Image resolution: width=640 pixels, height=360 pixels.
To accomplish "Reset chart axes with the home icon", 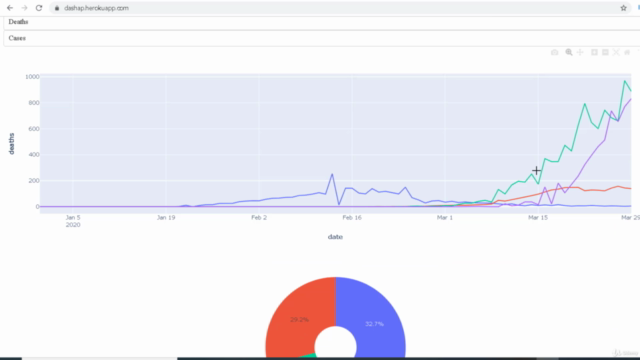I will click(627, 52).
